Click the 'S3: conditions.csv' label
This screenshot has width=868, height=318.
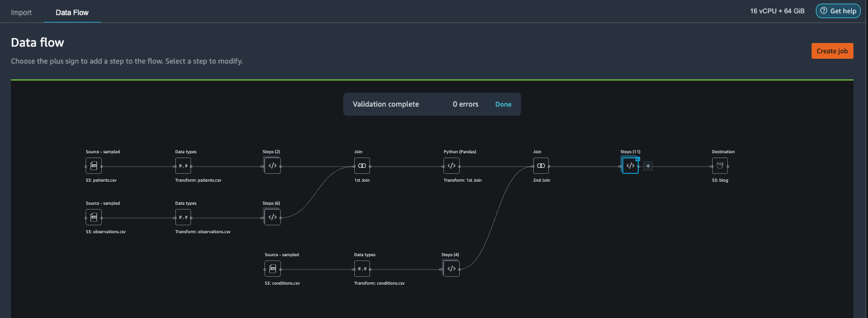[x=282, y=283]
